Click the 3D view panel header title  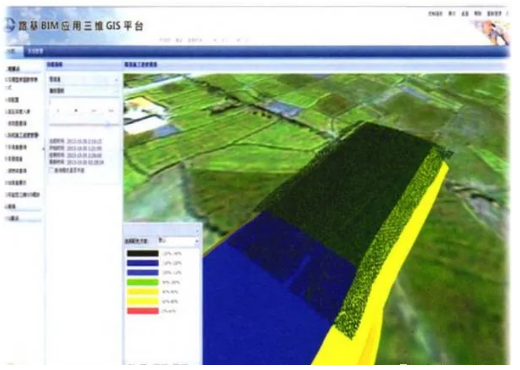click(x=141, y=64)
